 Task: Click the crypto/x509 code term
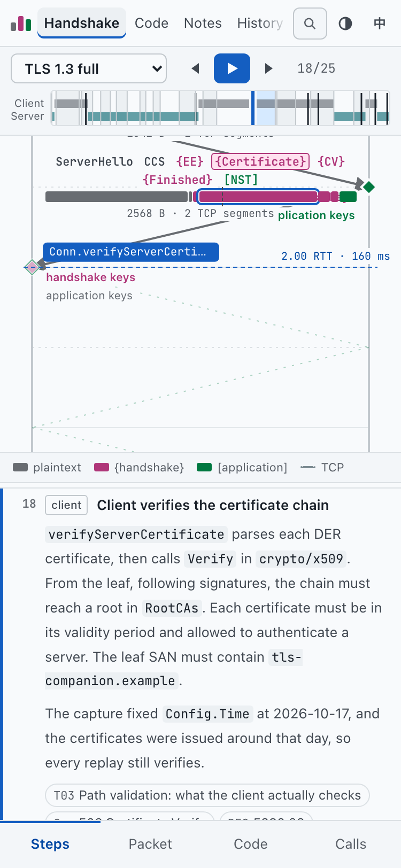pyautogui.click(x=301, y=559)
